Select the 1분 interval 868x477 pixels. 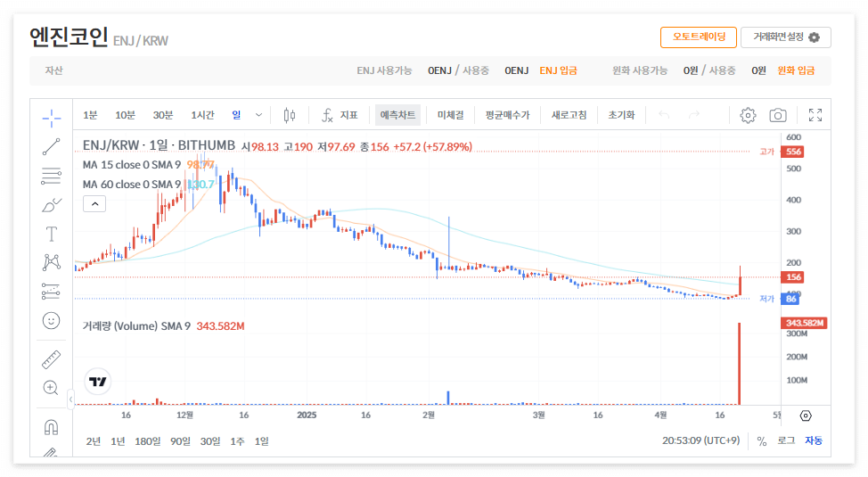point(90,115)
